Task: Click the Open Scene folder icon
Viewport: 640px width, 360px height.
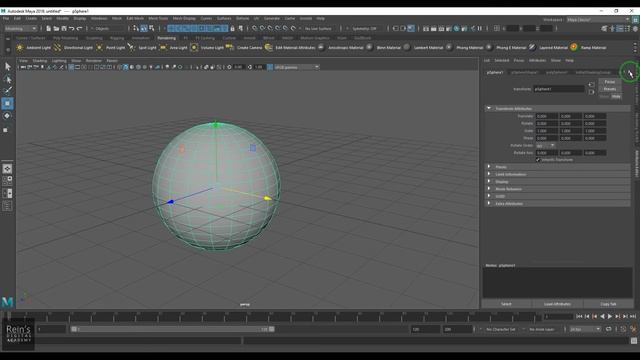Action: click(56, 29)
